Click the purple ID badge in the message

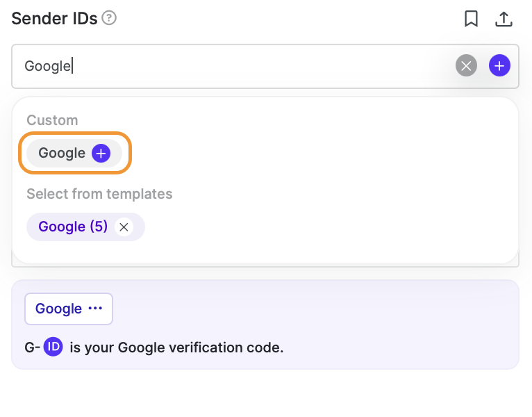tap(53, 347)
